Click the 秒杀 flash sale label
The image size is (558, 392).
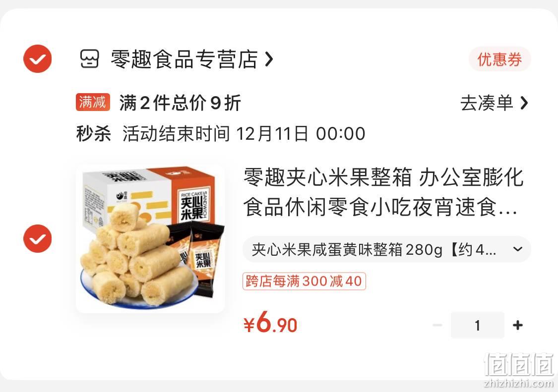[94, 134]
